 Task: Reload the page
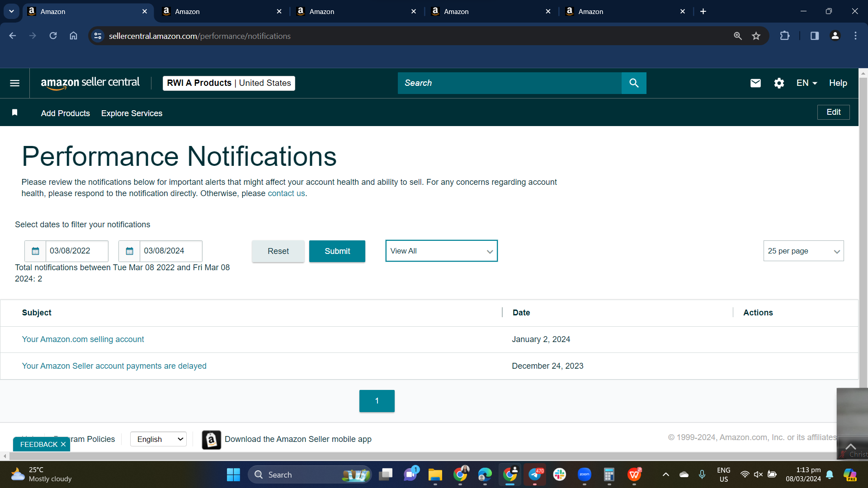pos(53,36)
